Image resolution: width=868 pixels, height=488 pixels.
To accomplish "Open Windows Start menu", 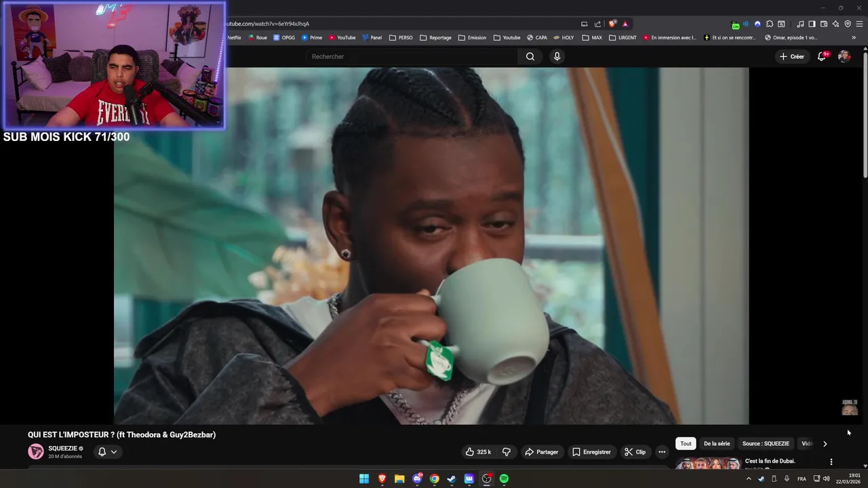I will click(x=364, y=479).
